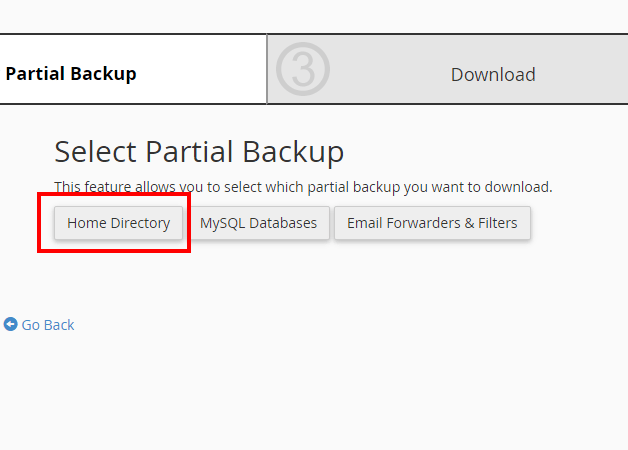
Task: Download the home directory partial backup
Action: [118, 223]
